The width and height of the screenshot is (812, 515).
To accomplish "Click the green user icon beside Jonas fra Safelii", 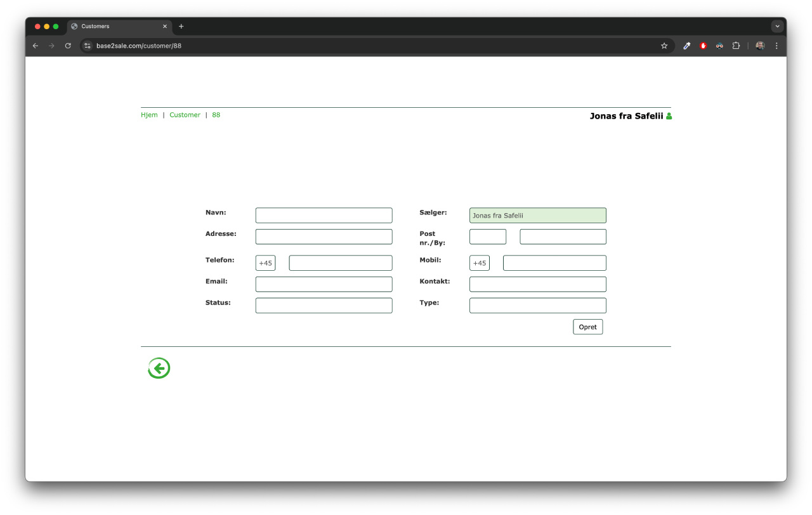I will coord(669,116).
